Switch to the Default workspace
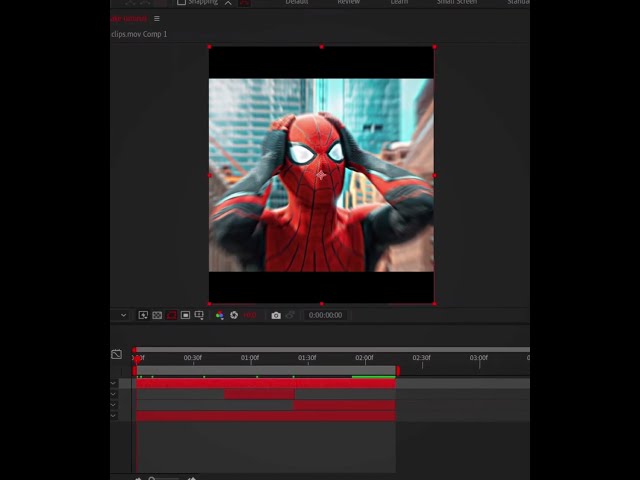The height and width of the screenshot is (480, 640). click(297, 2)
